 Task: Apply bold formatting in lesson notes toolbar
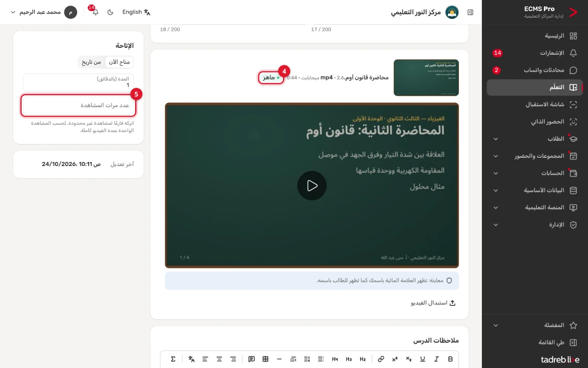[x=450, y=359]
